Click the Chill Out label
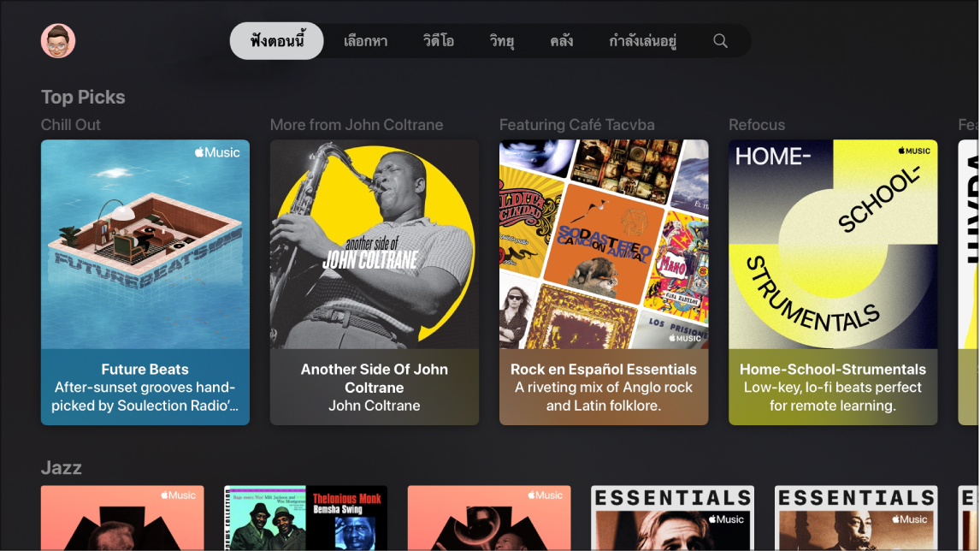Screen dimensions: 980x551 click(x=71, y=124)
